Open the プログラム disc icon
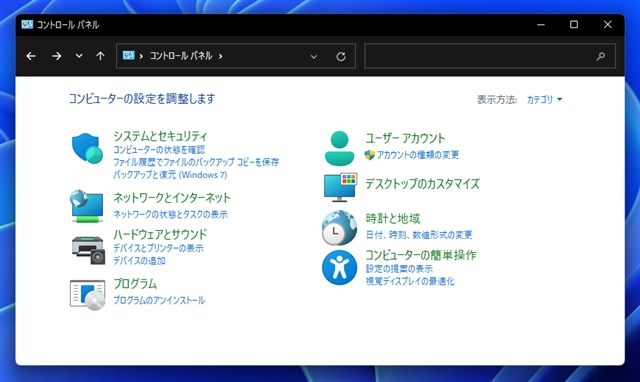The width and height of the screenshot is (640, 382). click(x=87, y=295)
